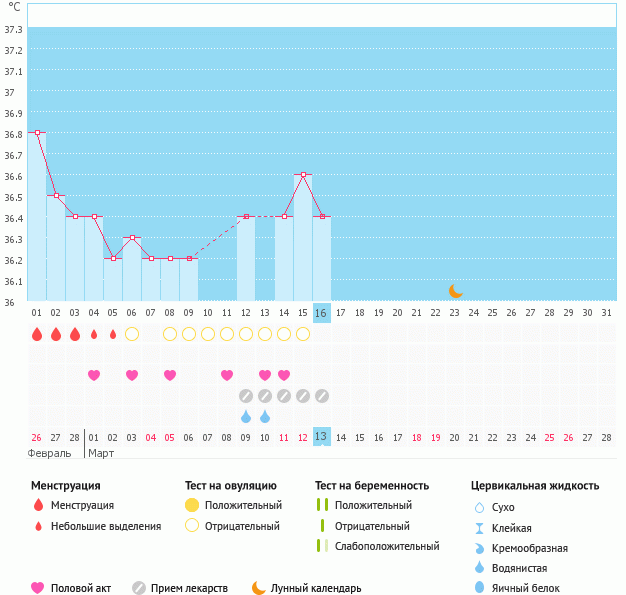The width and height of the screenshot is (626, 595).
Task: Click the small spotting drop on day 05
Action: click(x=113, y=334)
